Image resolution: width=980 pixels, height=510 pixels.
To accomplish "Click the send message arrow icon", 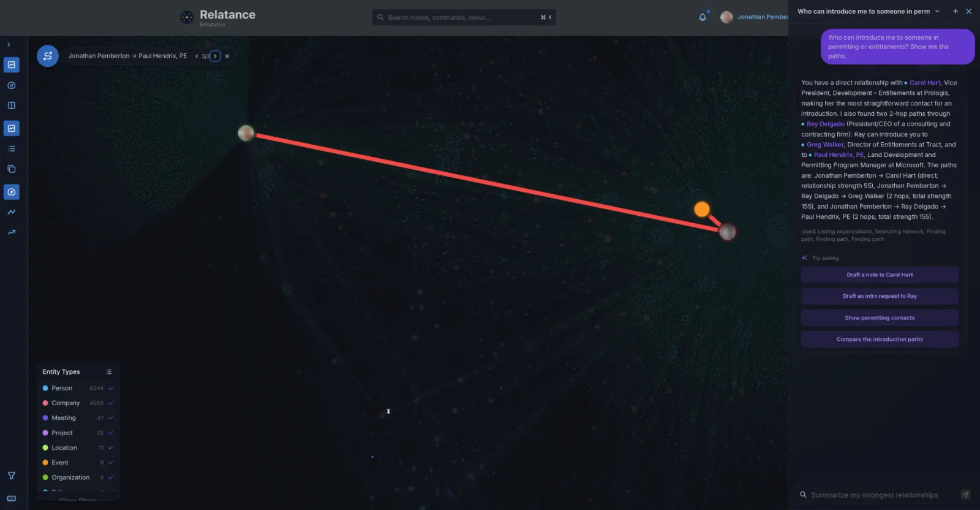I will [965, 495].
